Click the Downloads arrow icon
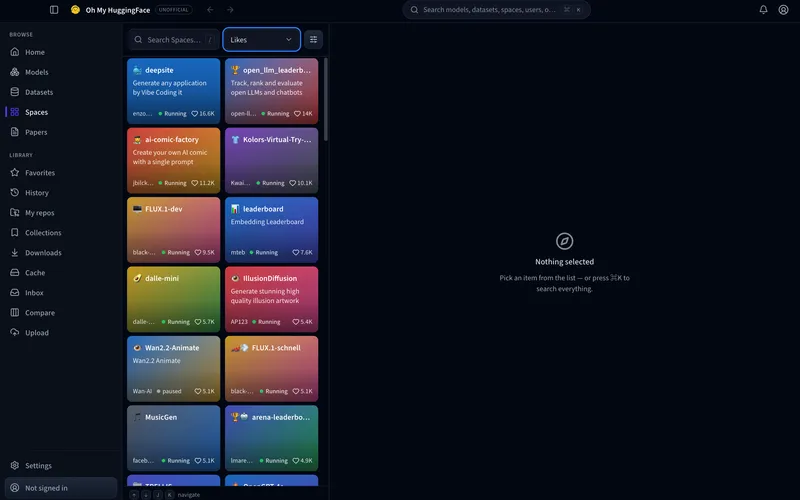The image size is (800, 500). [x=15, y=253]
